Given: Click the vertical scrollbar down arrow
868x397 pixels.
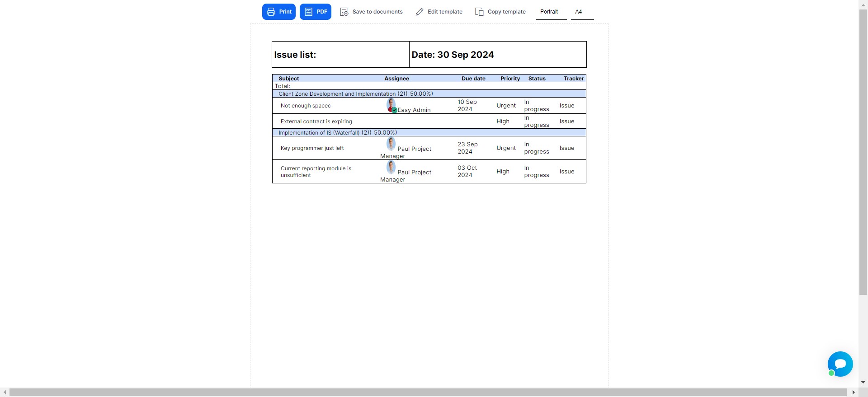Looking at the screenshot, I should click(863, 383).
